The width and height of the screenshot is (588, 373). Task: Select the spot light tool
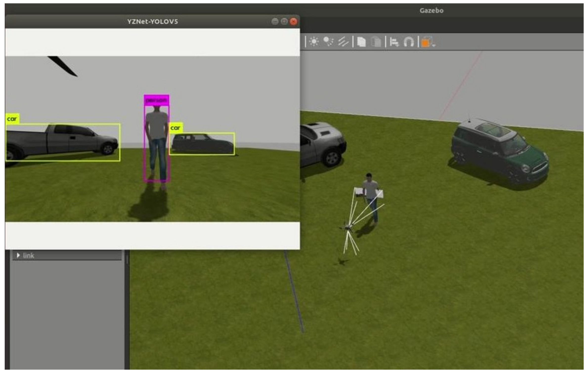pyautogui.click(x=328, y=42)
